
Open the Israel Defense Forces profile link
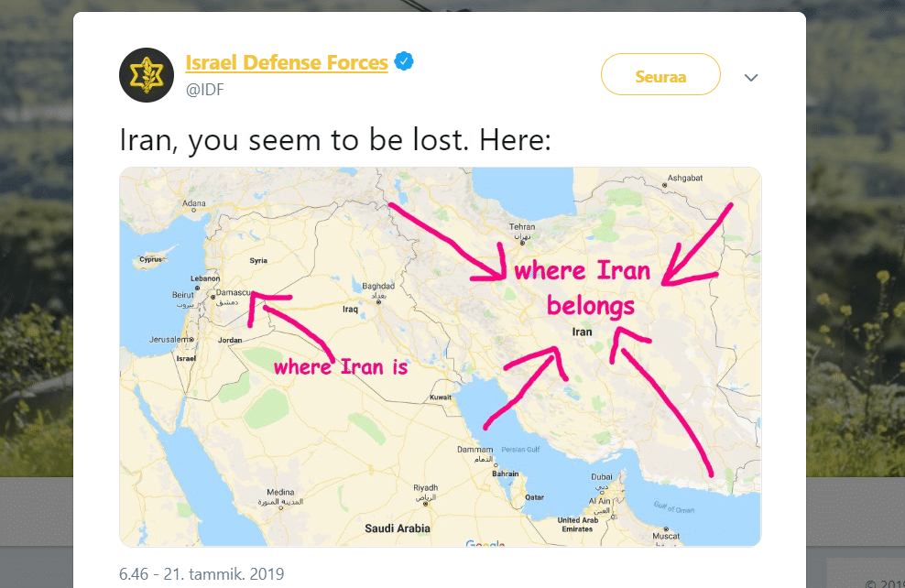tap(287, 63)
